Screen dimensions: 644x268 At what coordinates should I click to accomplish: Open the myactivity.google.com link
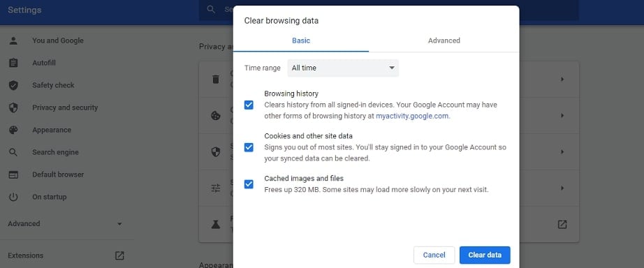pos(413,116)
